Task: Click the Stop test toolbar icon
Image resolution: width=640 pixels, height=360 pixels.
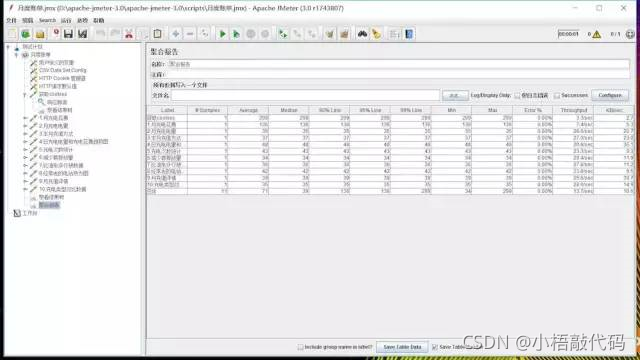Action: (251, 34)
